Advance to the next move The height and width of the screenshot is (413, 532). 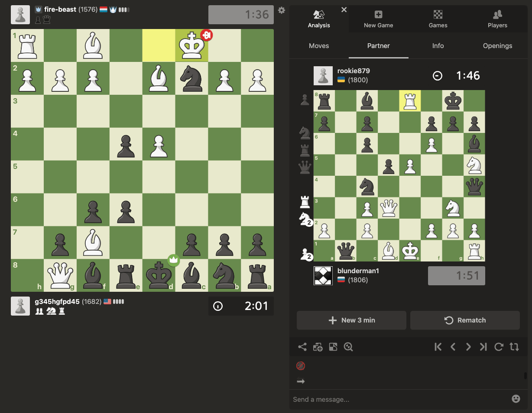[x=468, y=347]
